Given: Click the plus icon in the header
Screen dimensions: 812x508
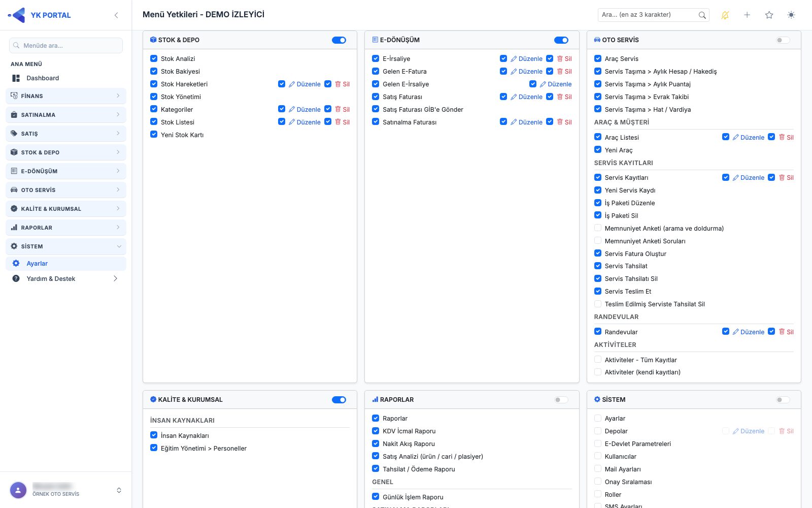Looking at the screenshot, I should click(x=747, y=15).
